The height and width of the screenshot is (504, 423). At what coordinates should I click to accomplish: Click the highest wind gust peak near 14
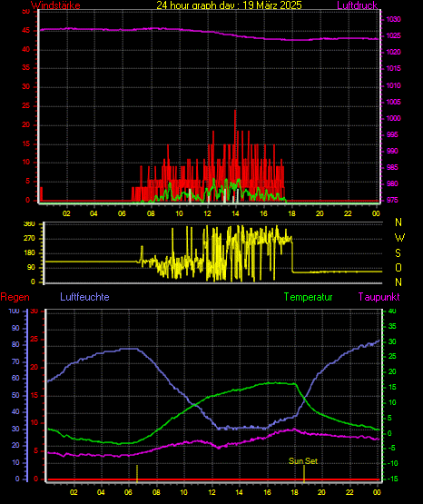[x=235, y=111]
